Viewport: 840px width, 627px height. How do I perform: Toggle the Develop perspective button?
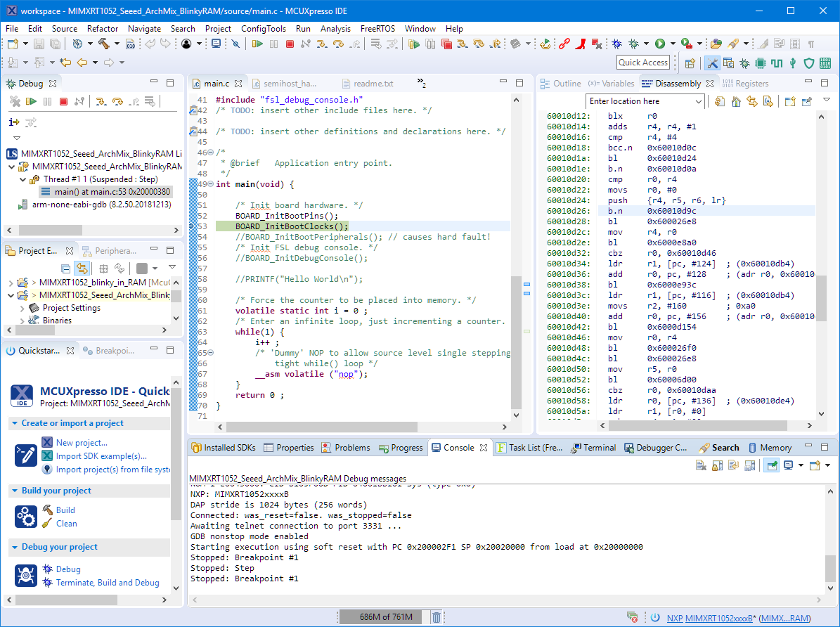coord(712,63)
